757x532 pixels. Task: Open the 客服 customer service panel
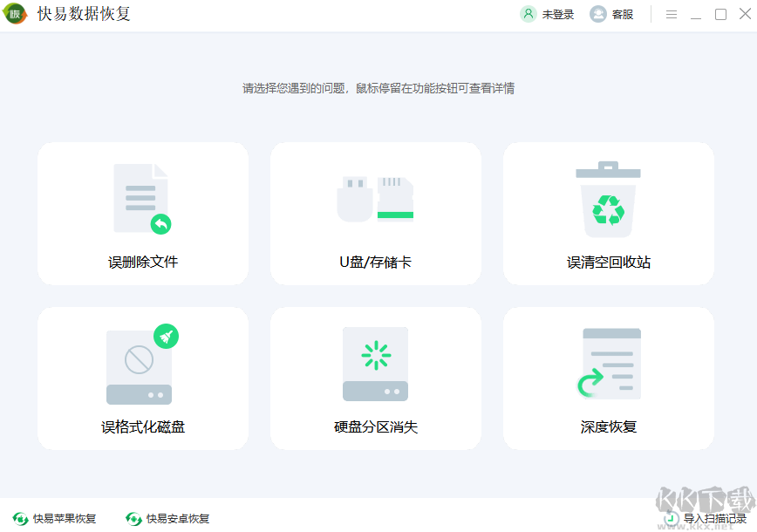[x=598, y=14]
